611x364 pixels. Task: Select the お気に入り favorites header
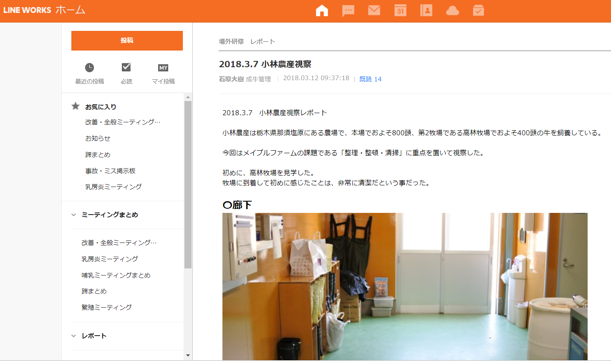[x=101, y=107]
